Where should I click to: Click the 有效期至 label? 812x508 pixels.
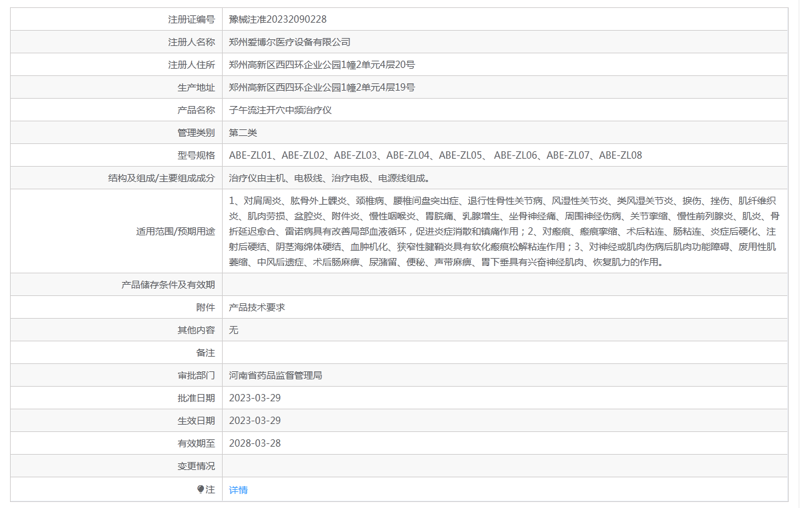click(196, 443)
